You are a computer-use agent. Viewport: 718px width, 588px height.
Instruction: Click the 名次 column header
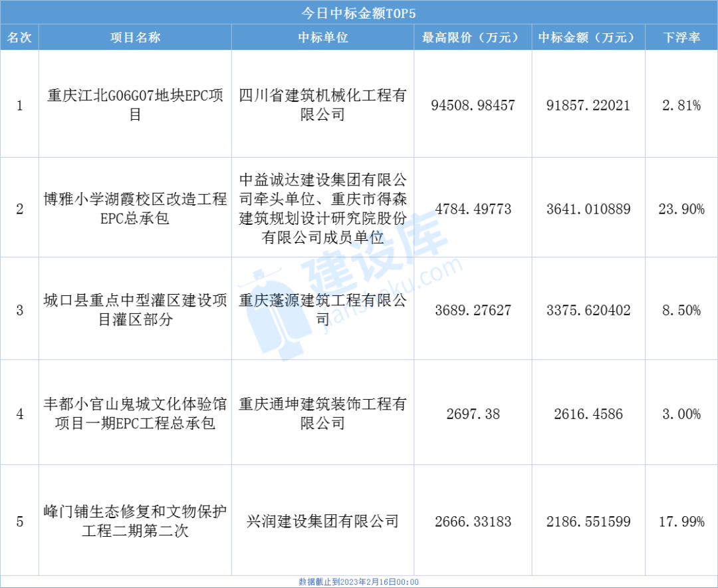point(19,38)
